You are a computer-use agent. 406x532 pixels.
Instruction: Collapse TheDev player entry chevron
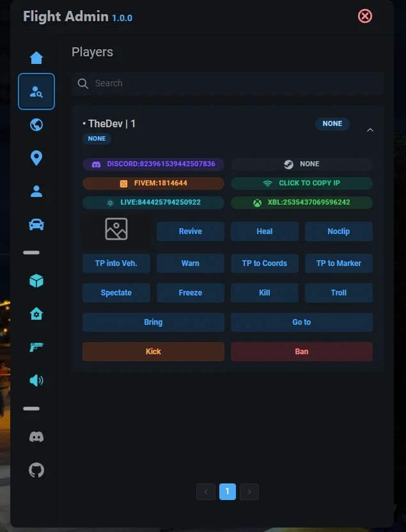[x=370, y=130]
